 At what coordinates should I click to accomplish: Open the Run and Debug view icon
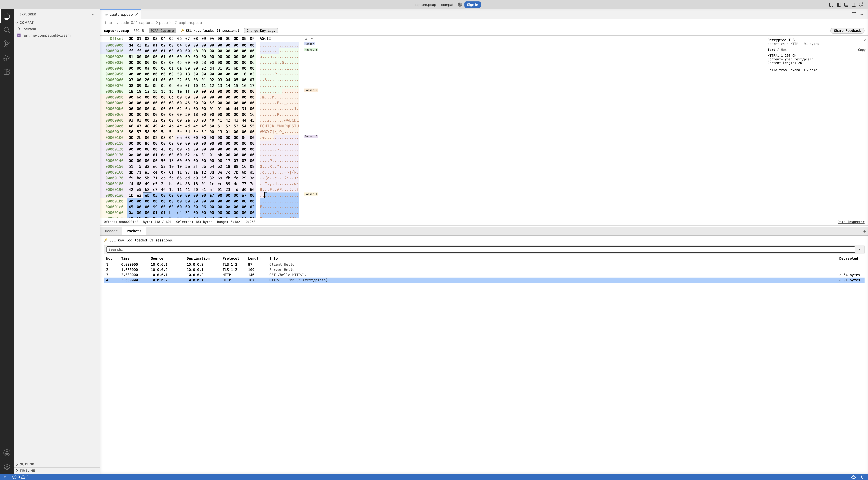click(x=7, y=58)
